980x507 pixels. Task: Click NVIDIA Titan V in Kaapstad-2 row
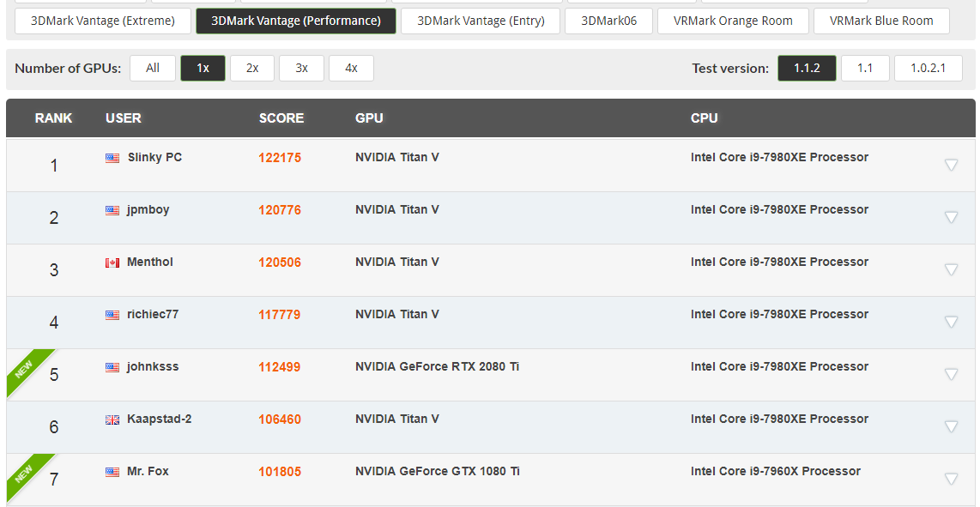tap(397, 419)
